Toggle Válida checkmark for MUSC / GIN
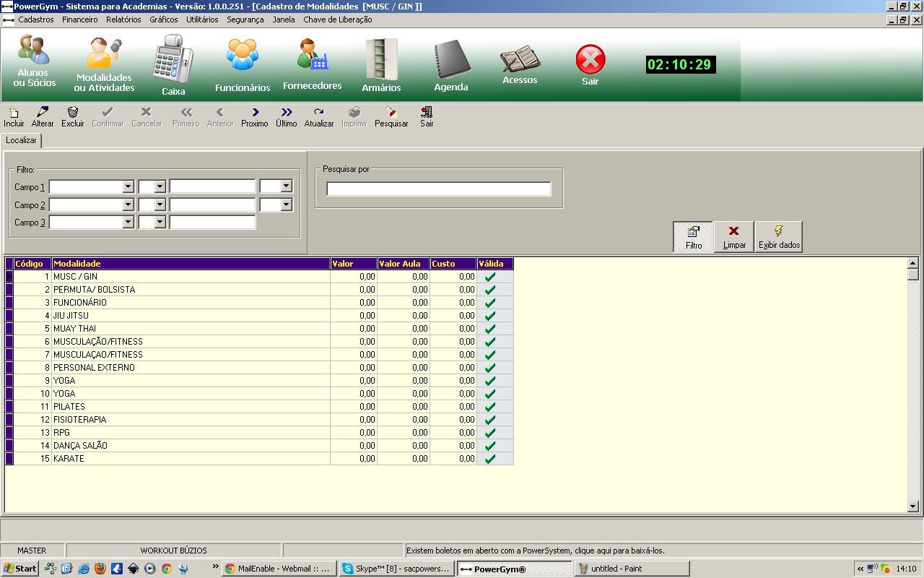The image size is (924, 578). tap(490, 277)
